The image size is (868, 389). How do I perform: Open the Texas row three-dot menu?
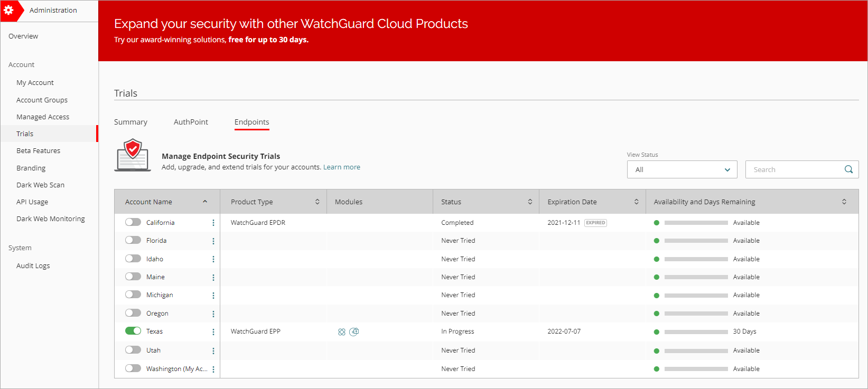coord(213,332)
